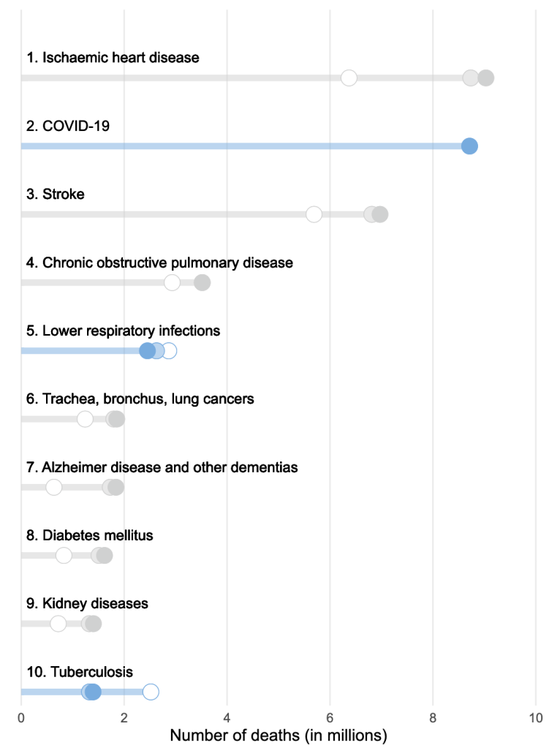Select the white marker on Ischaemic heart disease row
This screenshot has width=560, height=748.
[349, 78]
